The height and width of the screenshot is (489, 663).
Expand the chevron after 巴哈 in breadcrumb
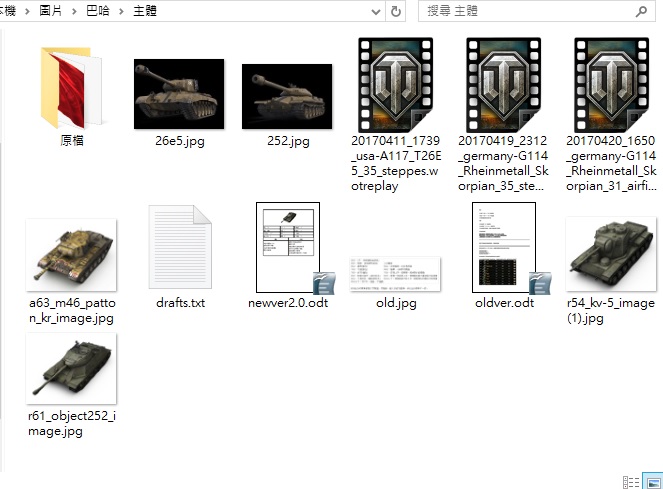tap(121, 11)
